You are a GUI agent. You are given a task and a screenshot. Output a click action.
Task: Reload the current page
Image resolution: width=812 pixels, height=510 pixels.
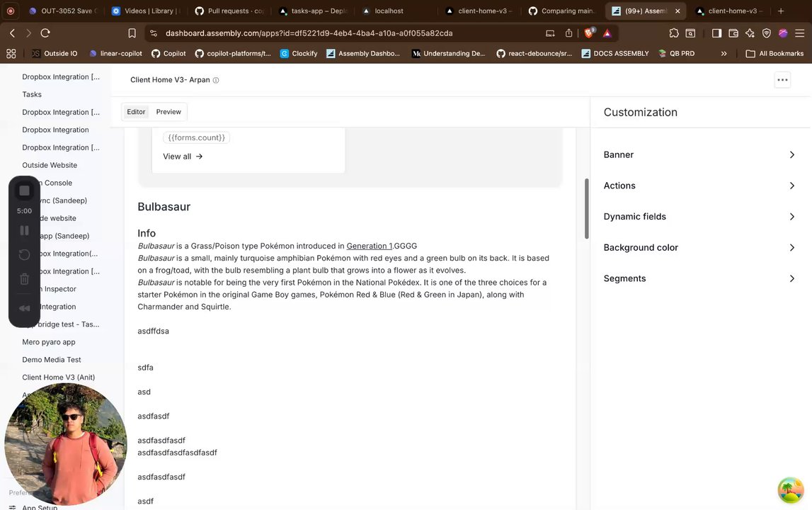45,33
